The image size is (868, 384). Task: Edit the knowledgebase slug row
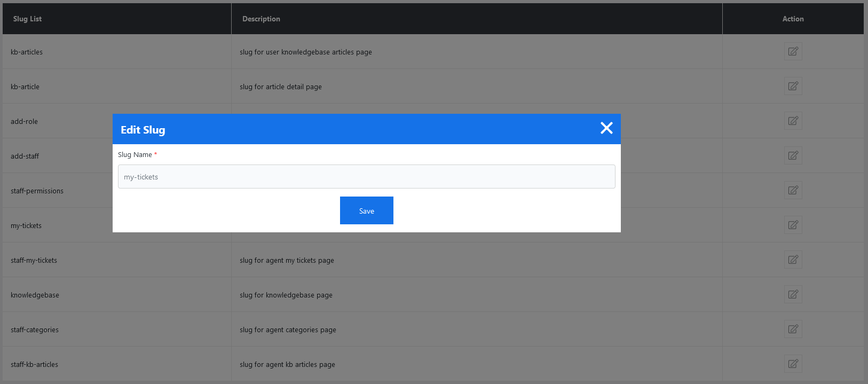pyautogui.click(x=793, y=295)
